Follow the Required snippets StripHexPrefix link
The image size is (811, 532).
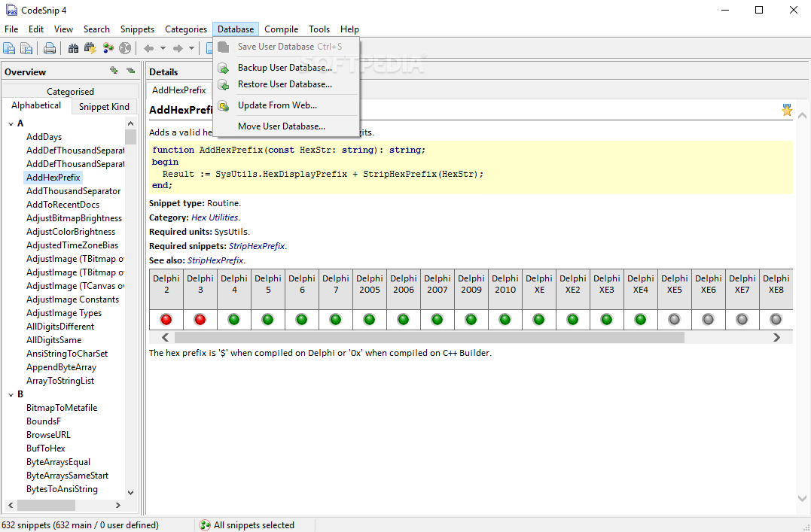[x=257, y=246]
